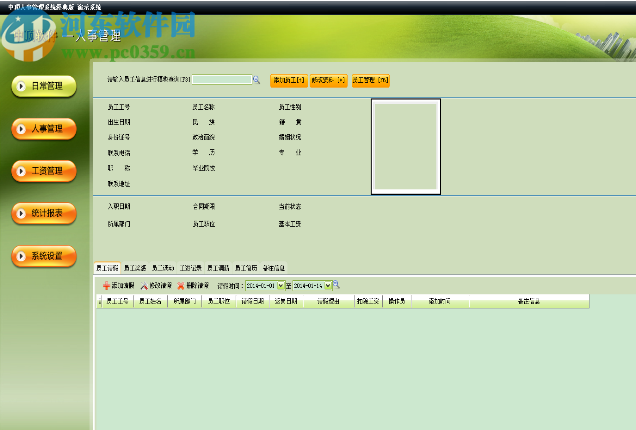Sort by the 员工职位 column header

click(219, 301)
